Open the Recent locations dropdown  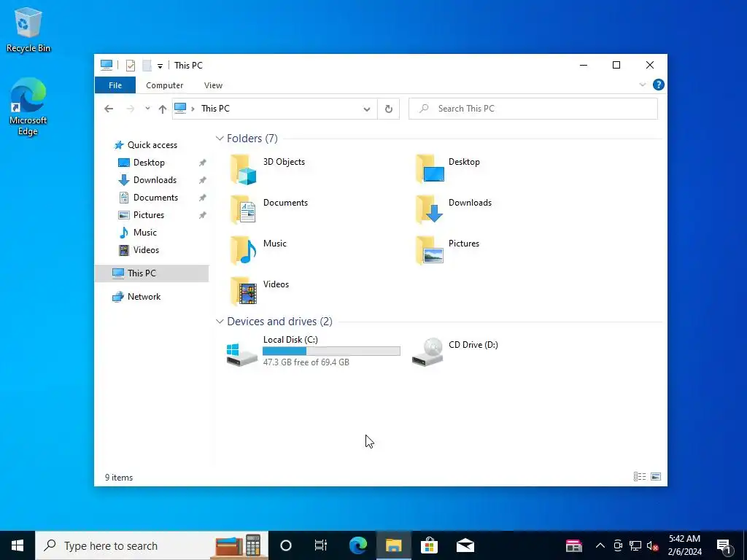pyautogui.click(x=147, y=109)
